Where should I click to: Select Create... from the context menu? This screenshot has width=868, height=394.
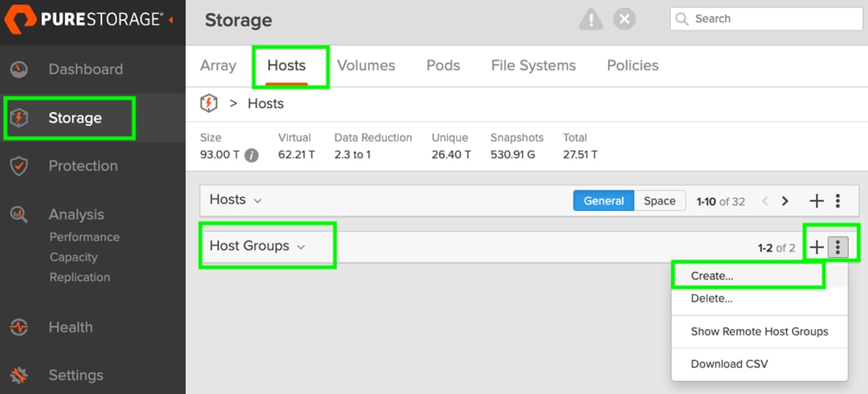pos(712,276)
